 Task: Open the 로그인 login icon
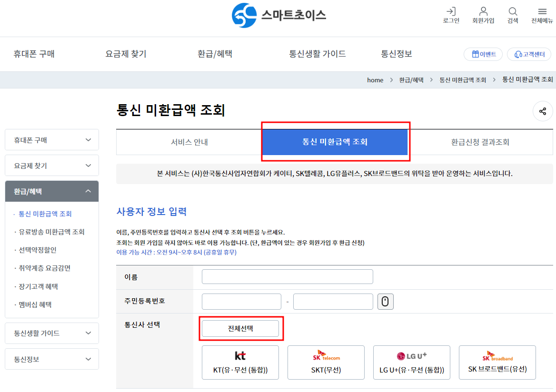[450, 11]
